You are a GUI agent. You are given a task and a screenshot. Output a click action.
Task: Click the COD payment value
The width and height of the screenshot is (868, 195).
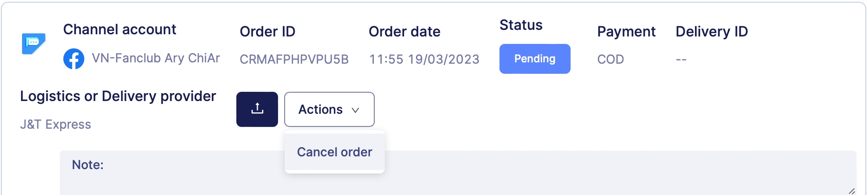click(x=610, y=59)
